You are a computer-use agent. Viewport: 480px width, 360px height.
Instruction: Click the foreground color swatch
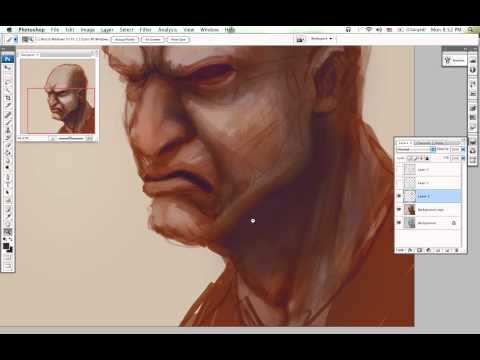click(6, 246)
